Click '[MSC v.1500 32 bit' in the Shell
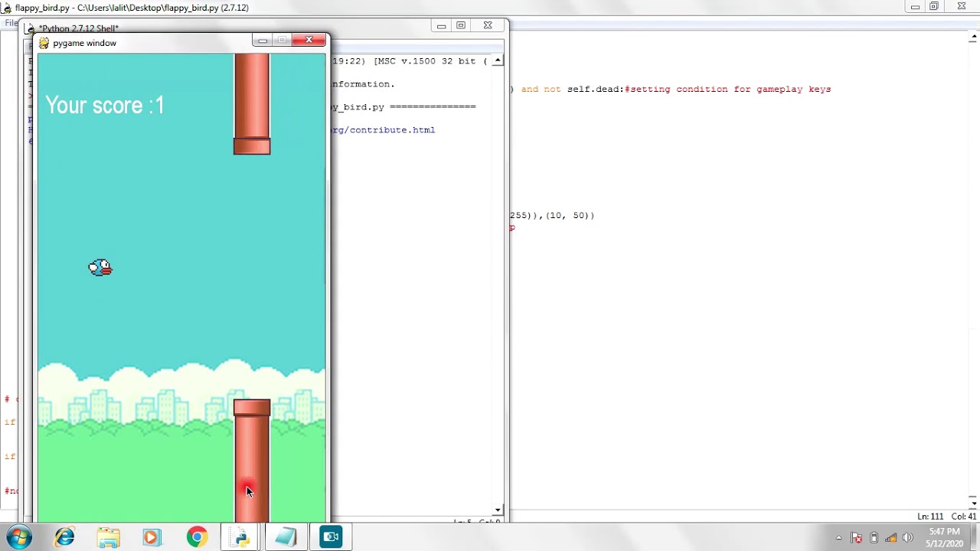 pos(425,61)
